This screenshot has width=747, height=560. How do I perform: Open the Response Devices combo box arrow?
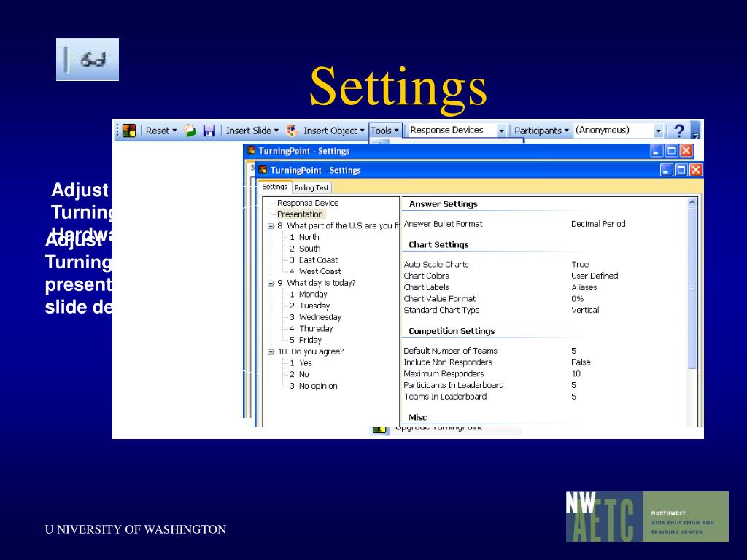tap(501, 131)
